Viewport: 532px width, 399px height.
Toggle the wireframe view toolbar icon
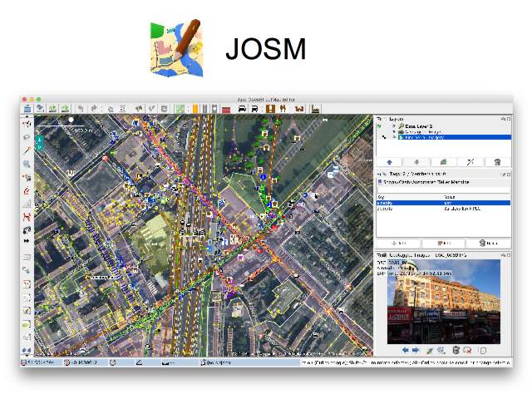pyautogui.click(x=139, y=109)
